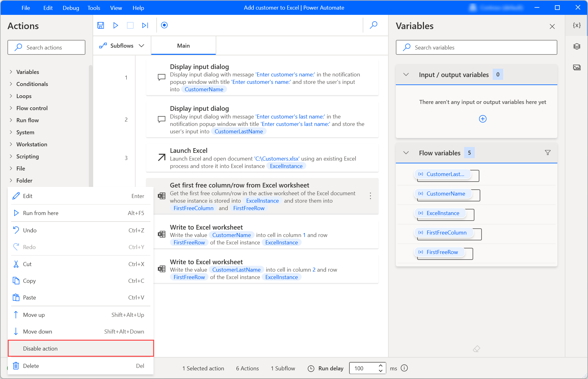Image resolution: width=588 pixels, height=379 pixels.
Task: Open the Debug menu
Action: click(71, 8)
